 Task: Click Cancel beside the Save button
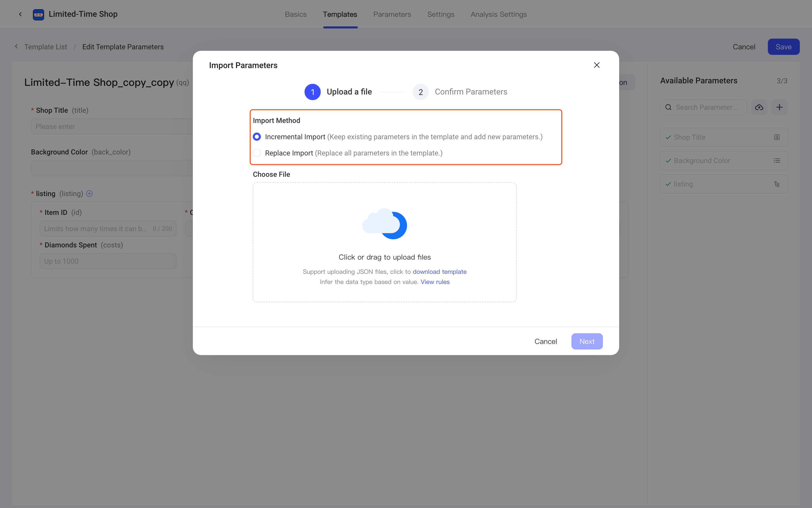[x=744, y=47]
